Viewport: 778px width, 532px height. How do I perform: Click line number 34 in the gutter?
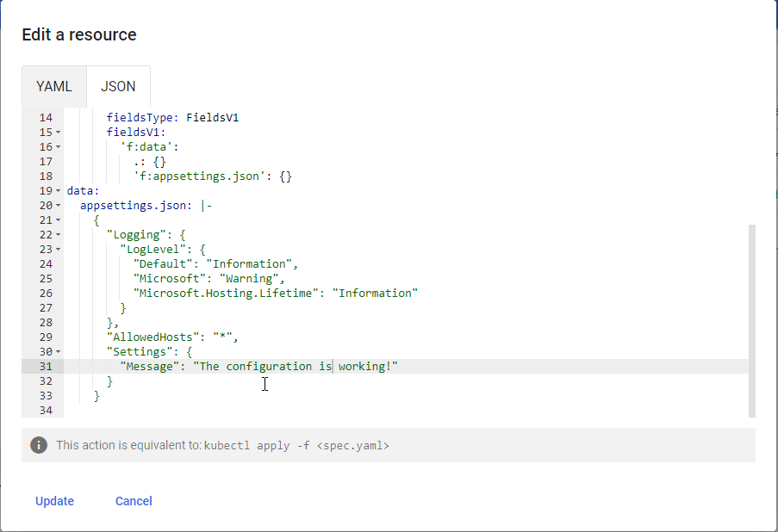click(46, 411)
